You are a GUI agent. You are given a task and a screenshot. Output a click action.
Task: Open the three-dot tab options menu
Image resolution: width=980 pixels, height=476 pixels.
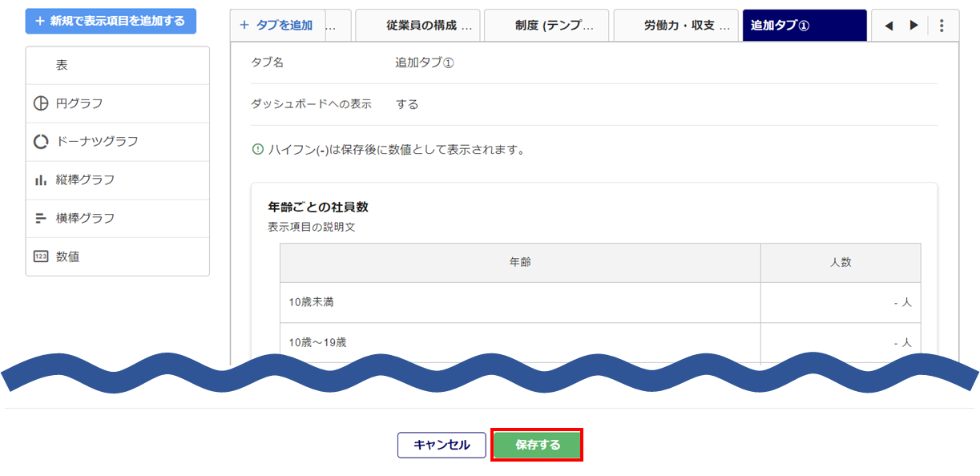coord(942,26)
